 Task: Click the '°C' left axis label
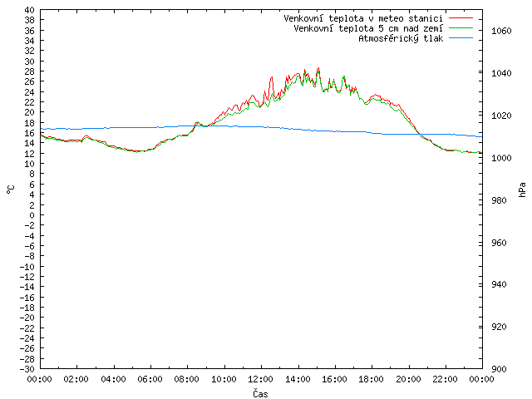pyautogui.click(x=11, y=190)
